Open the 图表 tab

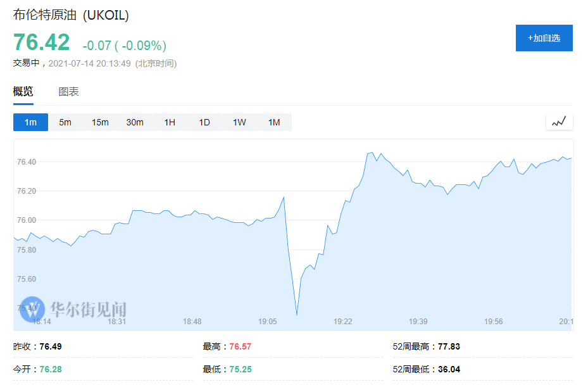pos(69,92)
